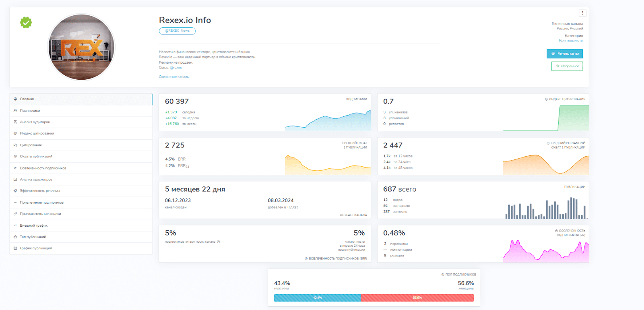The width and height of the screenshot is (644, 310).
Task: Click the Подписчики people icon
Action: (x=15, y=111)
